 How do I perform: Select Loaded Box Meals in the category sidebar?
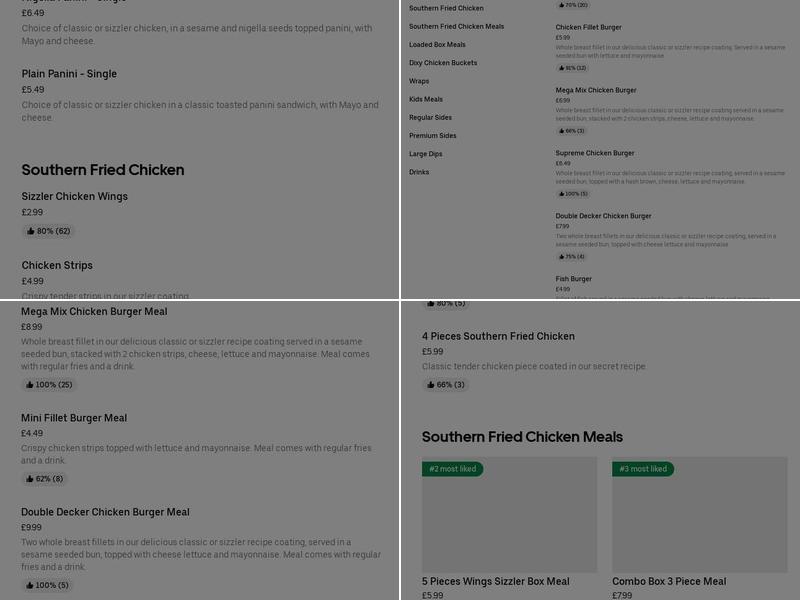[x=437, y=45]
